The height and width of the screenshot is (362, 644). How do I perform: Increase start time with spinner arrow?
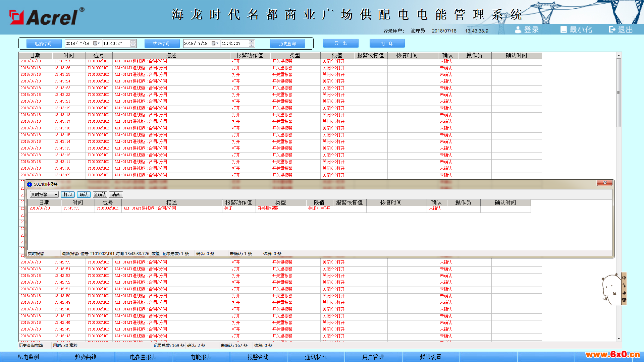tap(133, 42)
